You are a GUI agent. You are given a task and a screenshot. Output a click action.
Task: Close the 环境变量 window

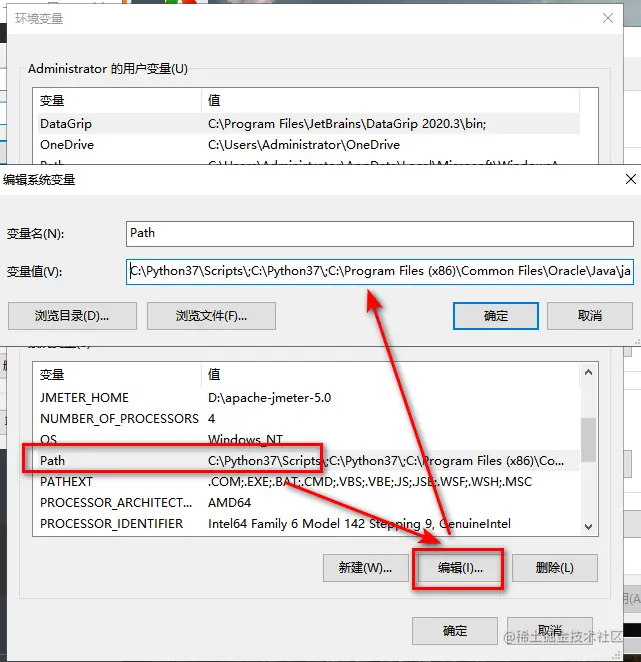click(x=608, y=18)
